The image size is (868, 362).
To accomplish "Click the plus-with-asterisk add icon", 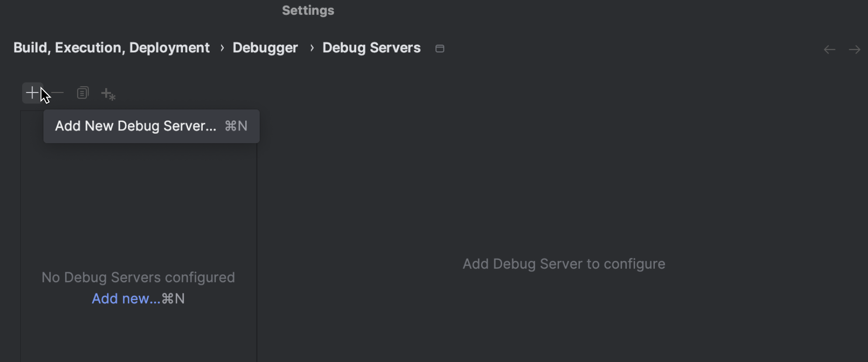I will tap(108, 94).
